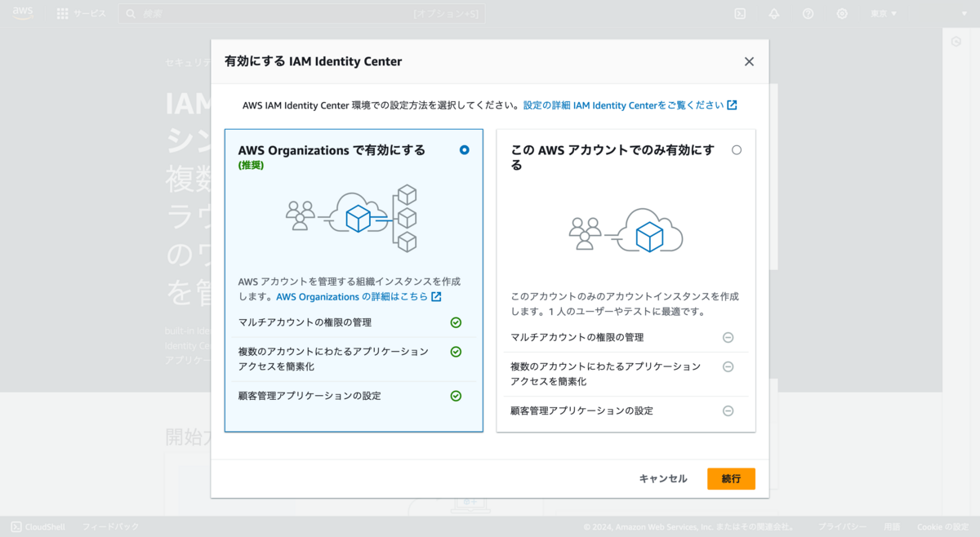Select the この AWS アカウントでのみ有効にする radio button
980x537 pixels.
click(737, 150)
